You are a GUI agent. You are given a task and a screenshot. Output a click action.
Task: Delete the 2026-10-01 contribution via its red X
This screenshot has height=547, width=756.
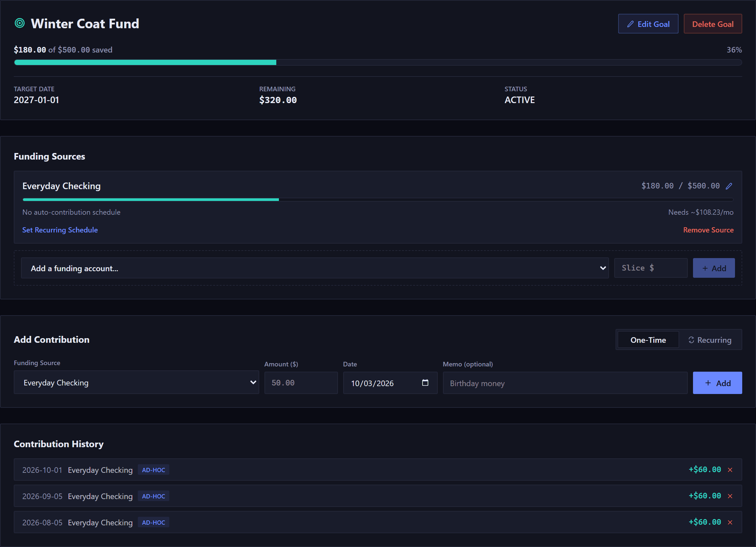pos(730,470)
